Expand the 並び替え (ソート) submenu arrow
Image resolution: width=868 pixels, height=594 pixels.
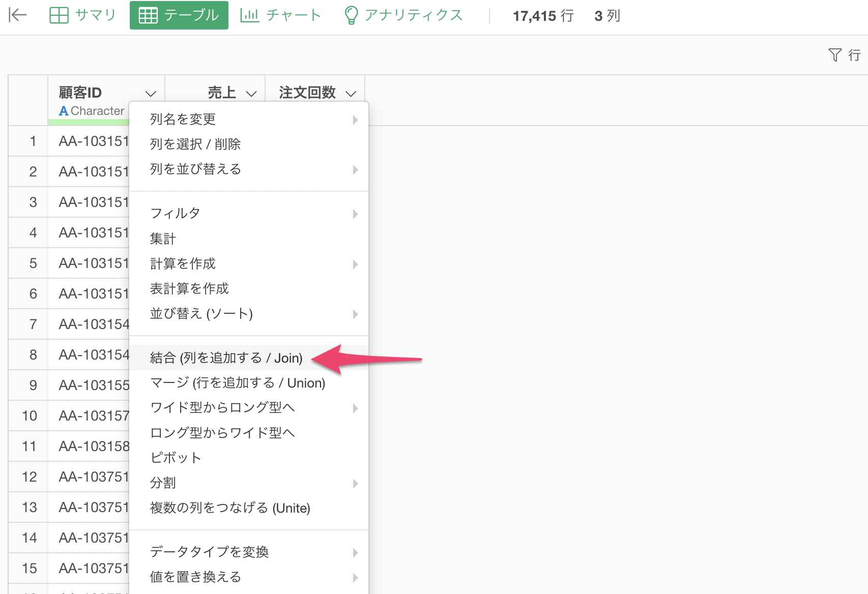pos(356,314)
